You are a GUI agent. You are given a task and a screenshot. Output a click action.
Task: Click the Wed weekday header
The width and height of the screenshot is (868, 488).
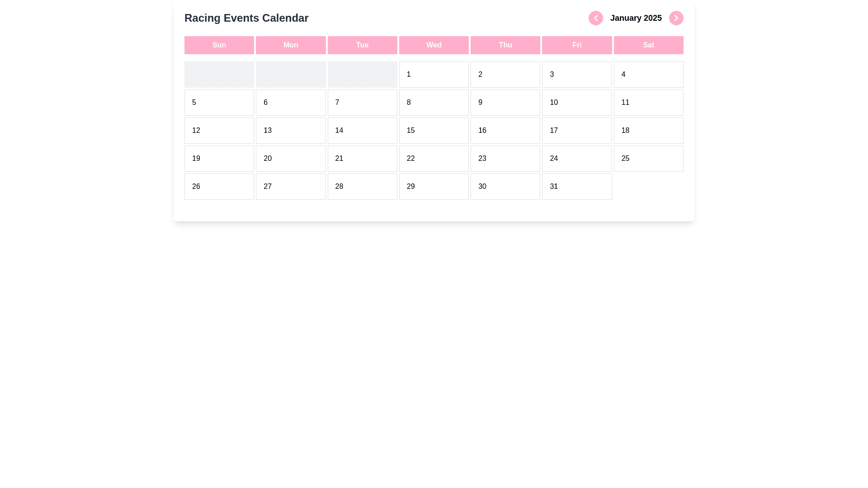[434, 45]
